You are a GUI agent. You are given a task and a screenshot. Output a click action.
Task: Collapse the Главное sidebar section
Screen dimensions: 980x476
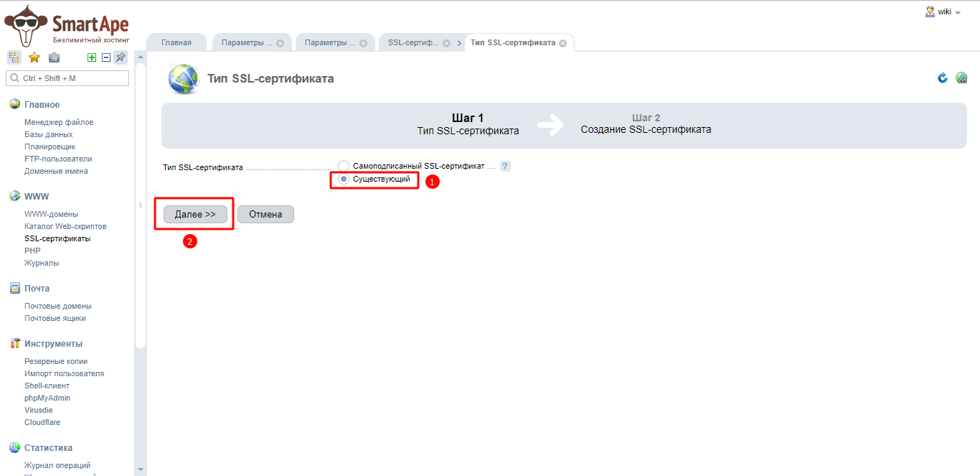pyautogui.click(x=42, y=105)
